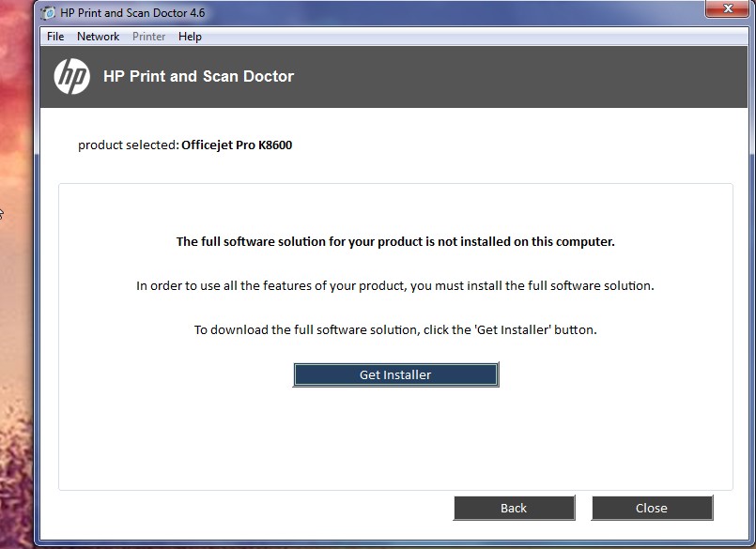Click the 'HP Print and Scan Doctor' header title
Viewport: 756px width, 549px height.
pos(199,76)
